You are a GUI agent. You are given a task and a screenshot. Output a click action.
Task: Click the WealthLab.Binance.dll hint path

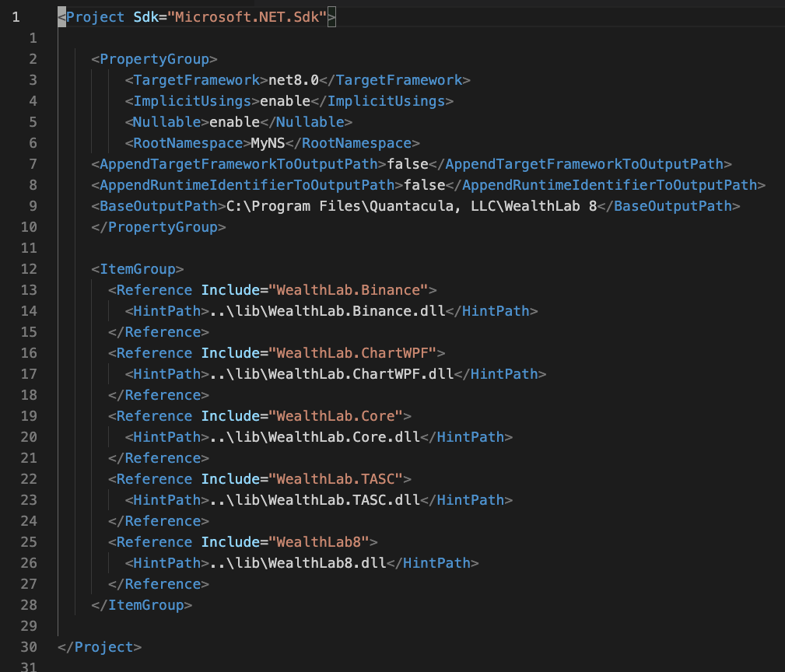tap(328, 311)
